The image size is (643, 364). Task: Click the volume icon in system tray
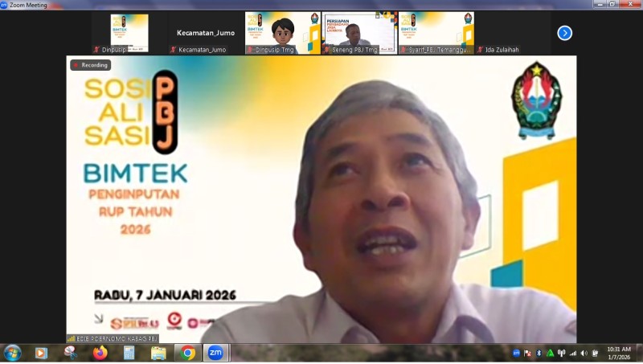pos(584,353)
